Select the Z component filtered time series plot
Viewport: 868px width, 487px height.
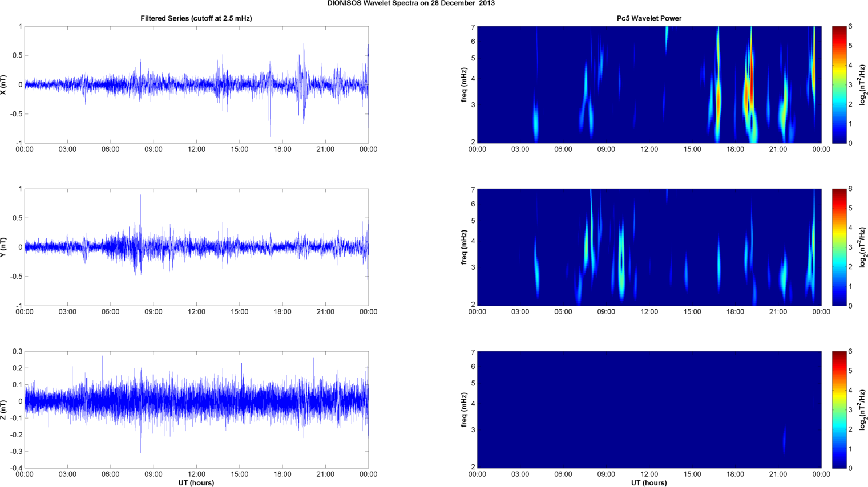(196, 410)
